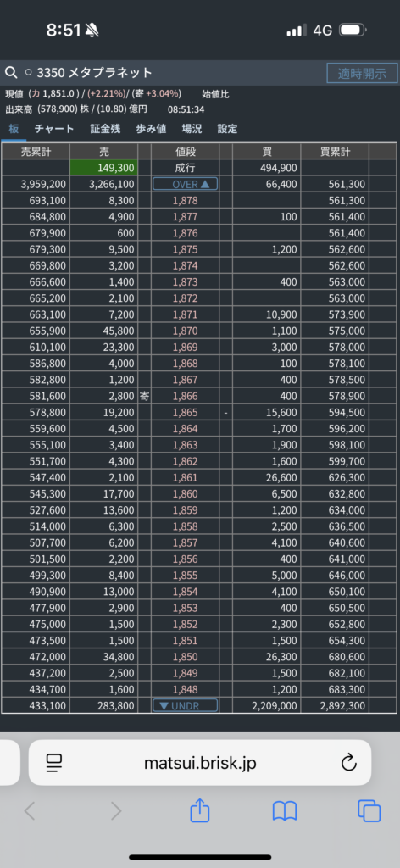
Task: Open the Safari share icon
Action: [200, 811]
